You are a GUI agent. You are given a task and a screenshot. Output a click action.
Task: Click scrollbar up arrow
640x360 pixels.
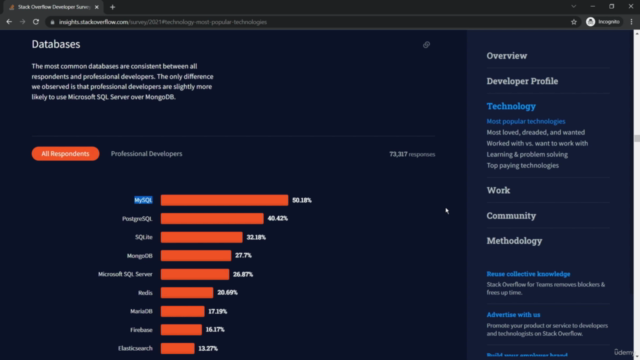pyautogui.click(x=637, y=33)
